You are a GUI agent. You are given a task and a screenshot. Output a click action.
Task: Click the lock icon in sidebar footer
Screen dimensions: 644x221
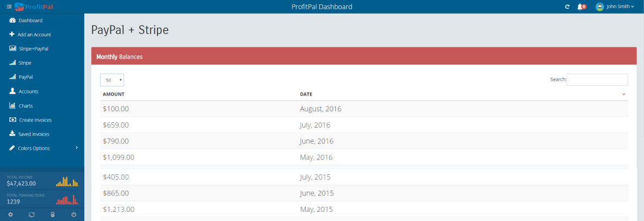pos(53,214)
